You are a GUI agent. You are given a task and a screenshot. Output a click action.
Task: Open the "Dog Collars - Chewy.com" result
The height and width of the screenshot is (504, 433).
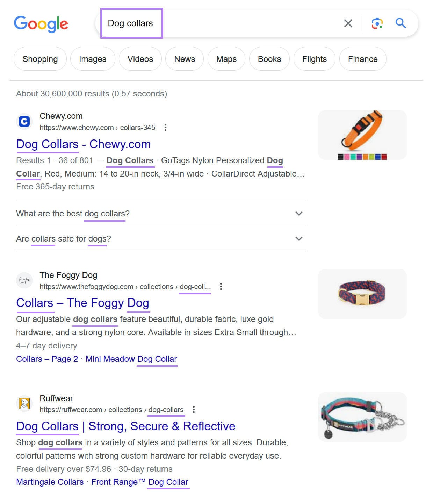click(x=84, y=144)
